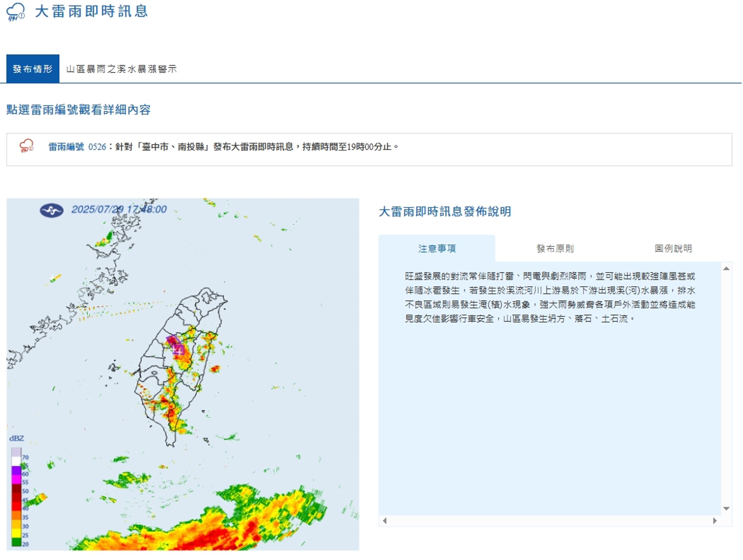The image size is (743, 560).
Task: Open the 圖例說明 tab
Action: click(674, 249)
